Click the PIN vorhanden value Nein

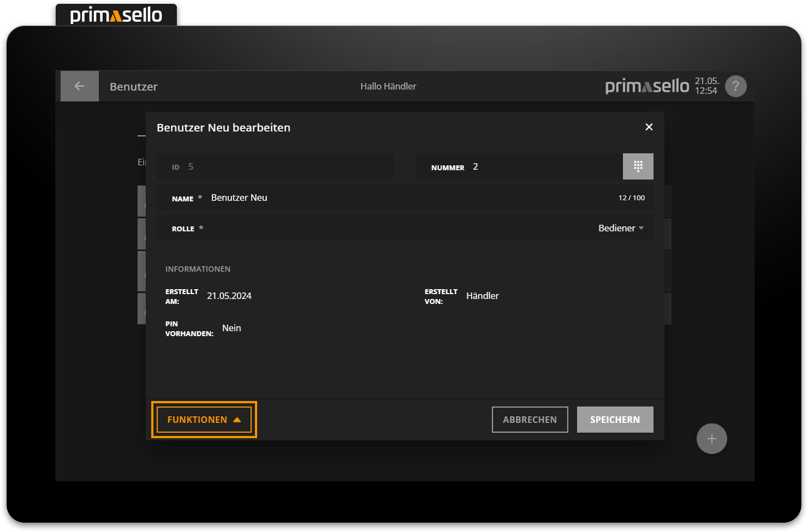point(231,328)
